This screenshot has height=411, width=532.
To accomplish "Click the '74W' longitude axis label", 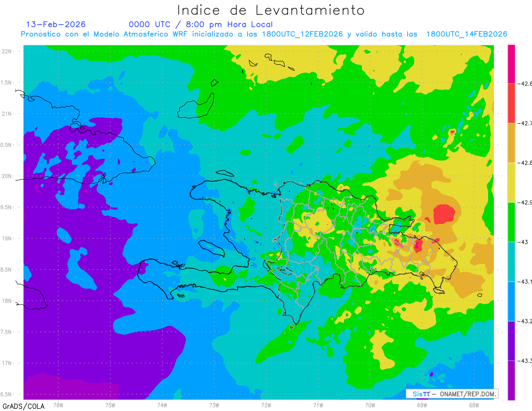I will pos(162,405).
